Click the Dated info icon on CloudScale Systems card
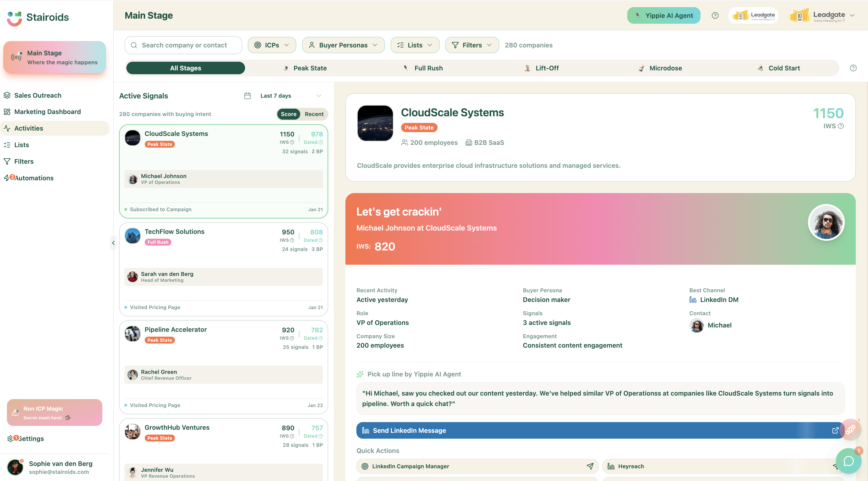 [321, 142]
